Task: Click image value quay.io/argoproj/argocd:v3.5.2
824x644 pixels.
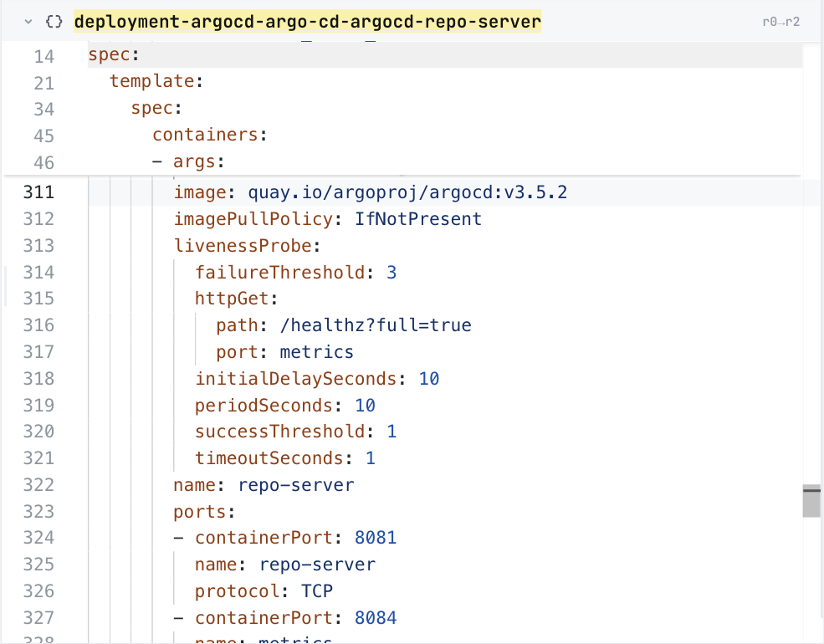Action: coord(407,192)
